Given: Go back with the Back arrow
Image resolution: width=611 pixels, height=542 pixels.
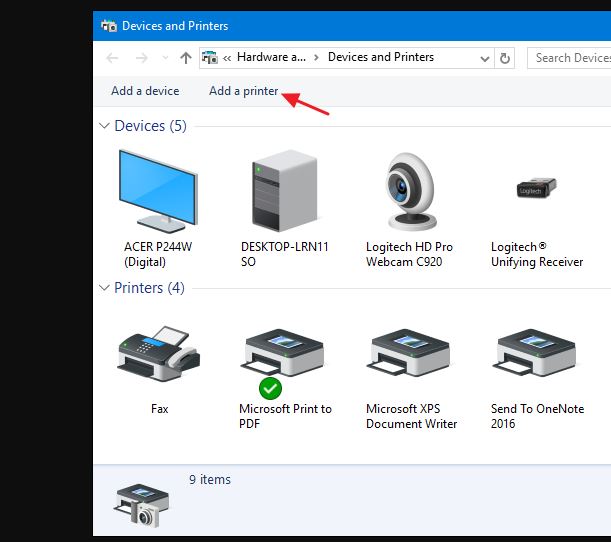Looking at the screenshot, I should [x=112, y=58].
